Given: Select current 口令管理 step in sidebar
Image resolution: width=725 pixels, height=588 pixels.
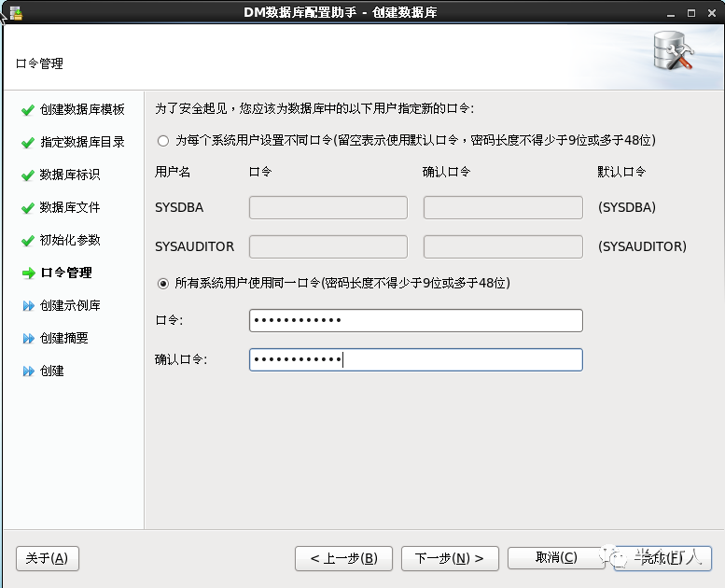Looking at the screenshot, I should coord(66,273).
